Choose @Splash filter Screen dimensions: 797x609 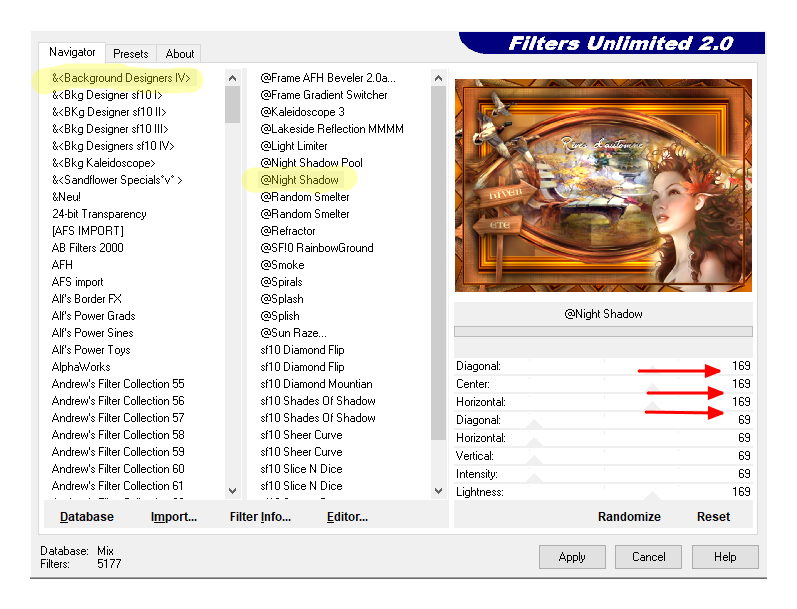[x=282, y=299]
